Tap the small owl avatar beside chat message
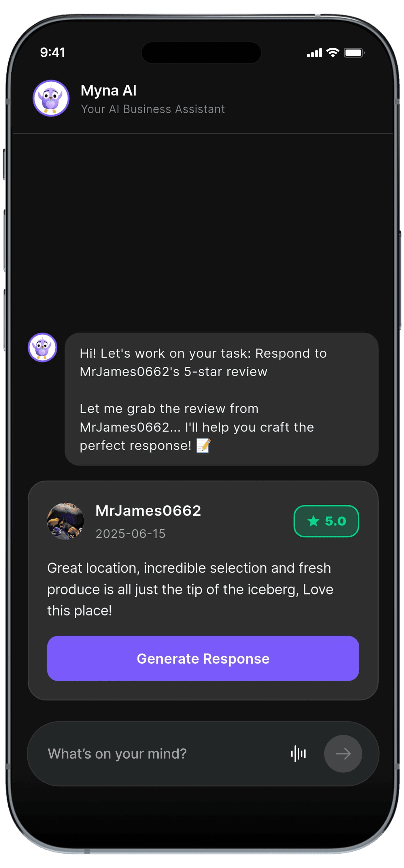Screen dimensions: 404x868 (x=42, y=347)
